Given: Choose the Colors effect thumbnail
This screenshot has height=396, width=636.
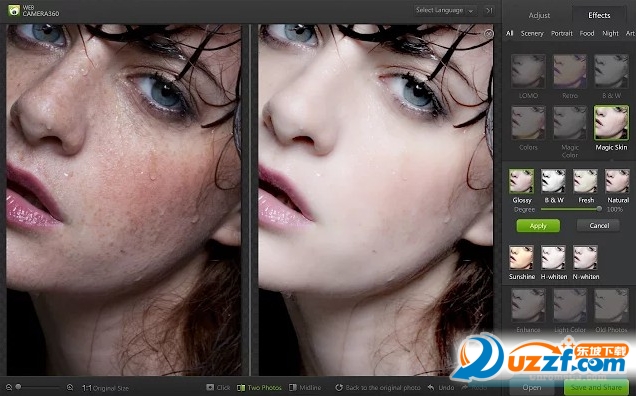Looking at the screenshot, I should (528, 123).
